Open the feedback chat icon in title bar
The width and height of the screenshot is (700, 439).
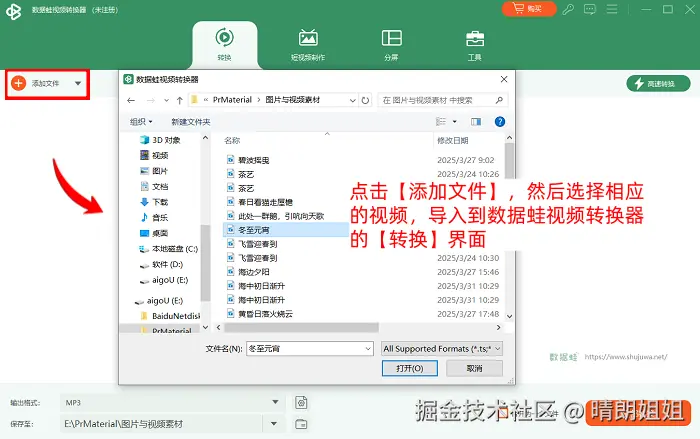590,9
